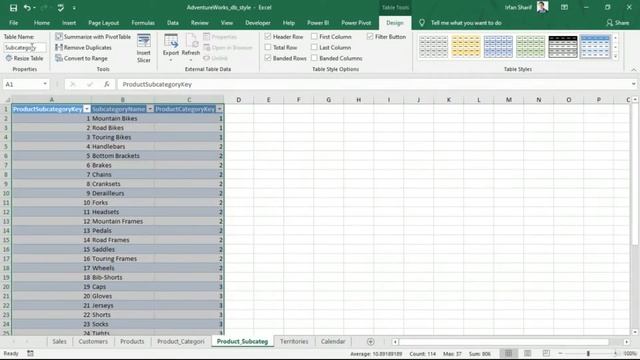Viewport: 640px width, 360px height.
Task: Enable the Banded Columns checkbox
Action: point(314,58)
